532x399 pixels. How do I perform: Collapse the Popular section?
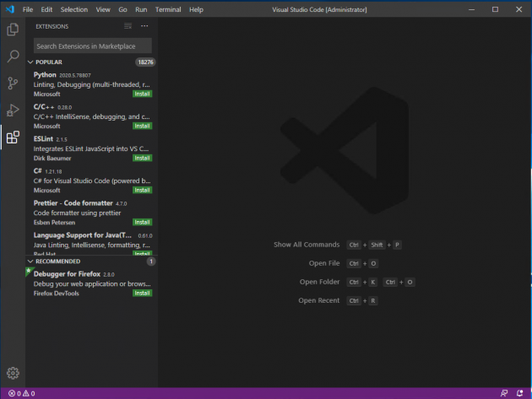30,62
